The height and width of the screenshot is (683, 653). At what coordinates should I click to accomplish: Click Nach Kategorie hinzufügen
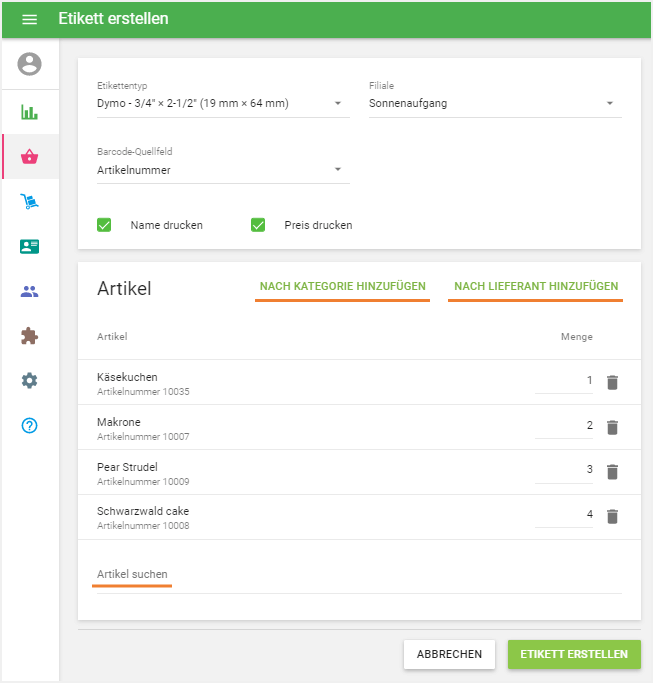tap(342, 287)
